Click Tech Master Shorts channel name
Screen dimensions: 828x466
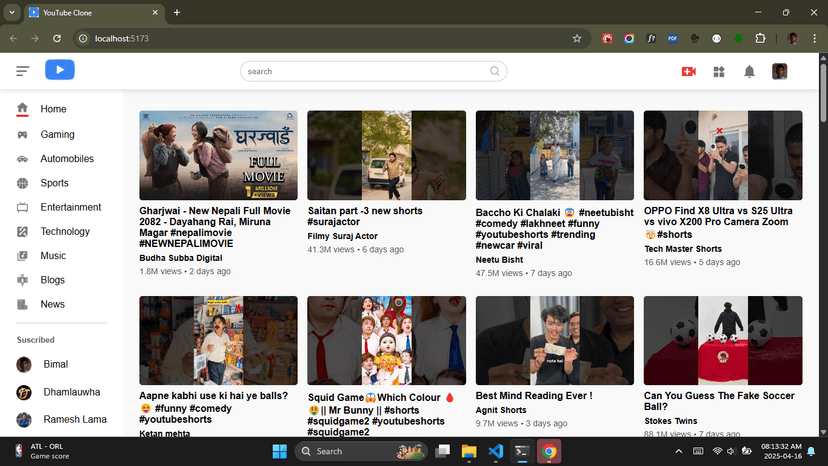coord(683,249)
